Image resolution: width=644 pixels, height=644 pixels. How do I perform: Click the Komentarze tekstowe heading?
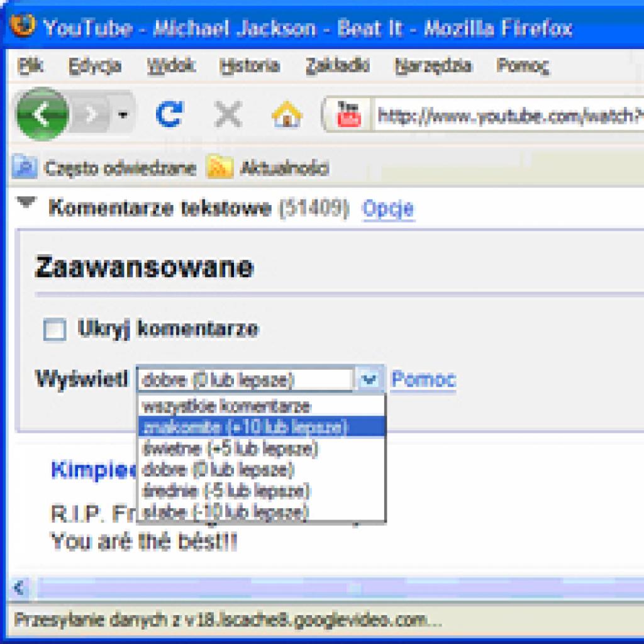point(160,208)
